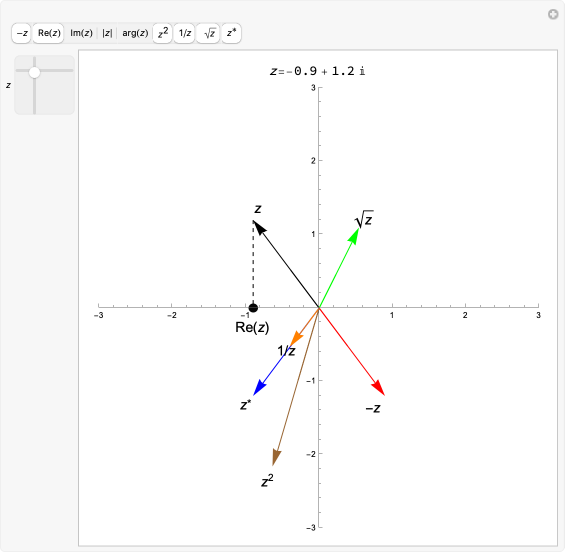The height and width of the screenshot is (553, 565).
Task: Toggle the Im(z) display button
Action: (81, 33)
